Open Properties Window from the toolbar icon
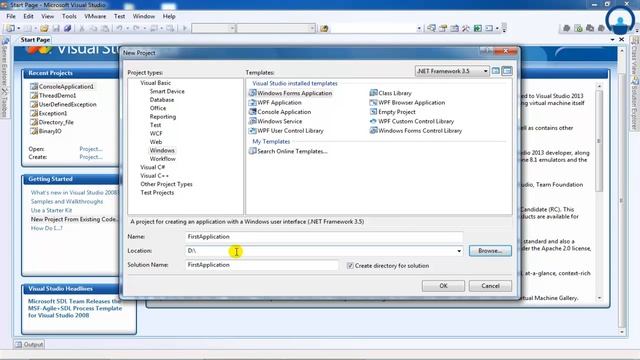 click(x=443, y=28)
